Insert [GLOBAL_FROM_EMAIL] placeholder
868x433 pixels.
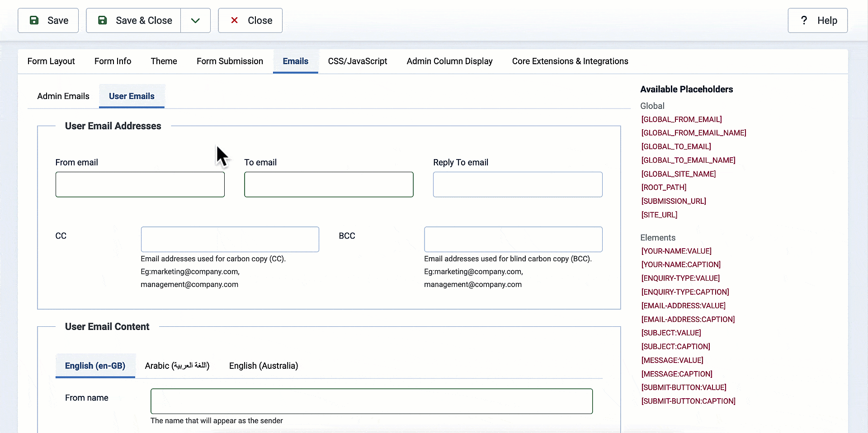681,119
